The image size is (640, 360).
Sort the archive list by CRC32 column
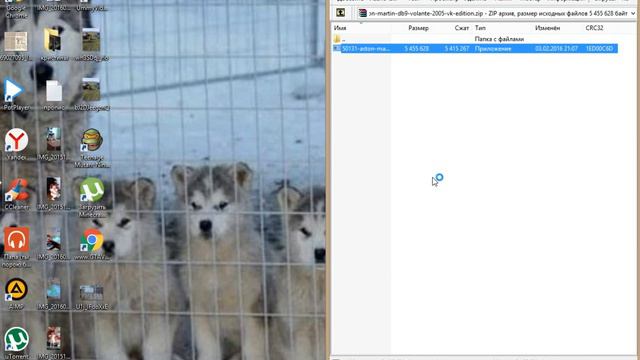[594, 28]
